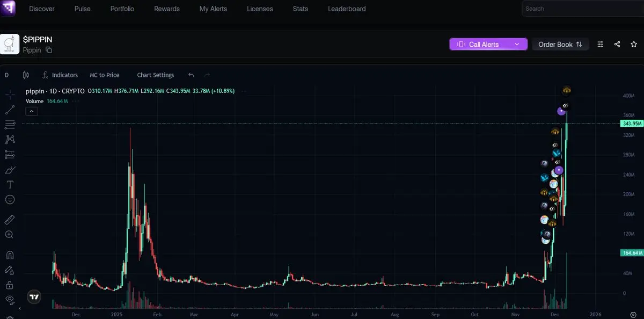644x319 pixels.
Task: Open the Discover page
Action: point(42,9)
